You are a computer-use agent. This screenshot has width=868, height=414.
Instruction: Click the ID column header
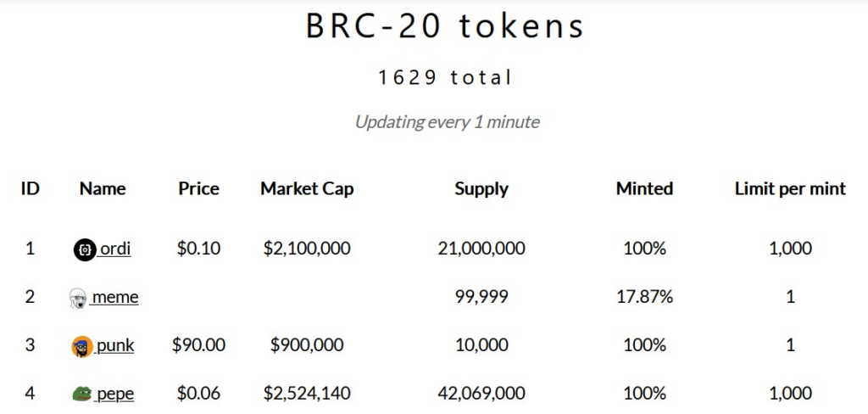tap(31, 188)
